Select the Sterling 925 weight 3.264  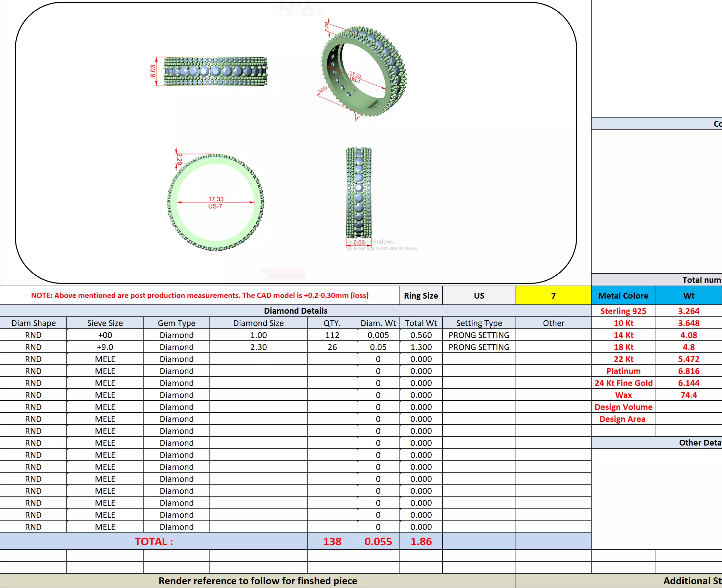(688, 311)
